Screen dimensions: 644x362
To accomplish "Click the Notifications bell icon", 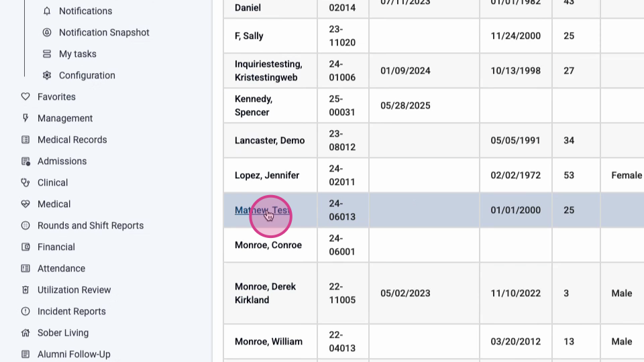I will click(x=47, y=11).
